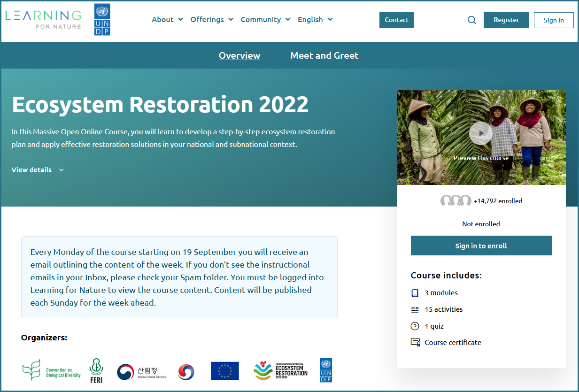
Task: Open the search magnifier icon
Action: [472, 20]
